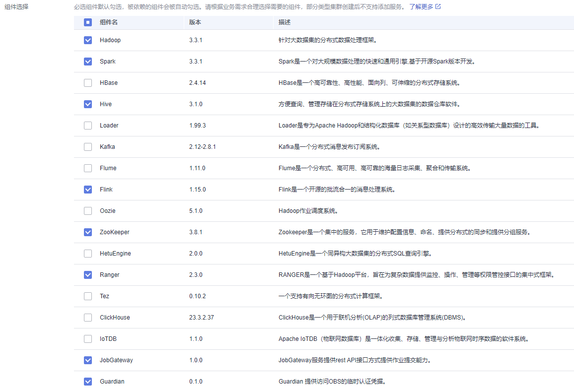Click the Kafka component name
This screenshot has width=574, height=392.
[107, 147]
